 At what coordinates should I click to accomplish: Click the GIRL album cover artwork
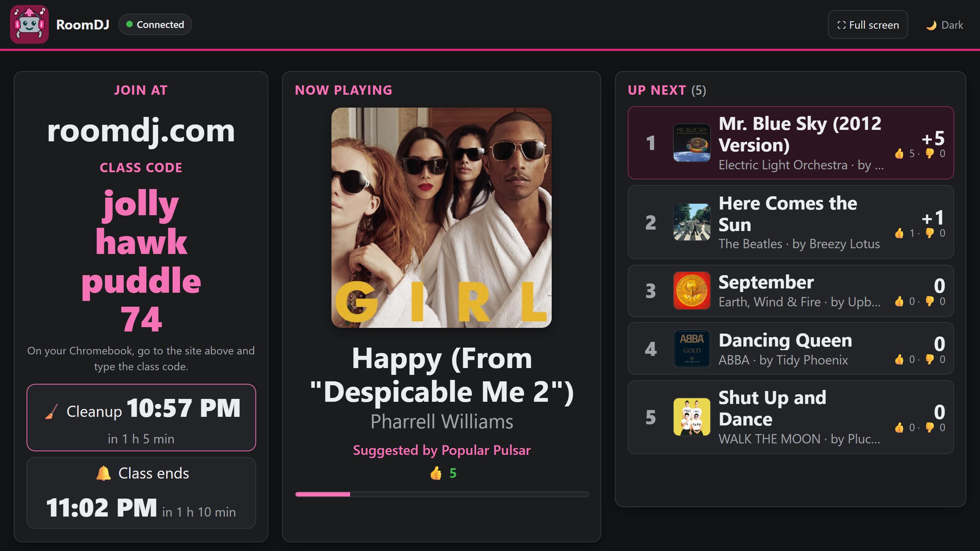441,218
